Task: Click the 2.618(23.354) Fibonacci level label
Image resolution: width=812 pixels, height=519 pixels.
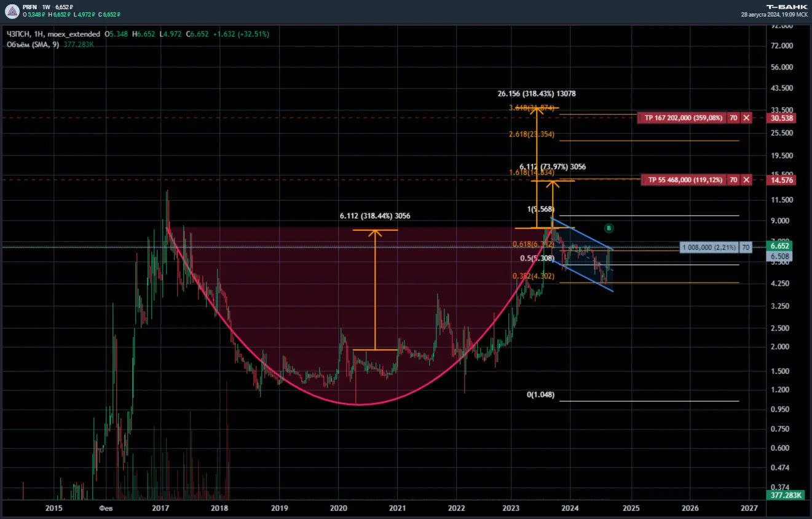Action: coord(532,134)
